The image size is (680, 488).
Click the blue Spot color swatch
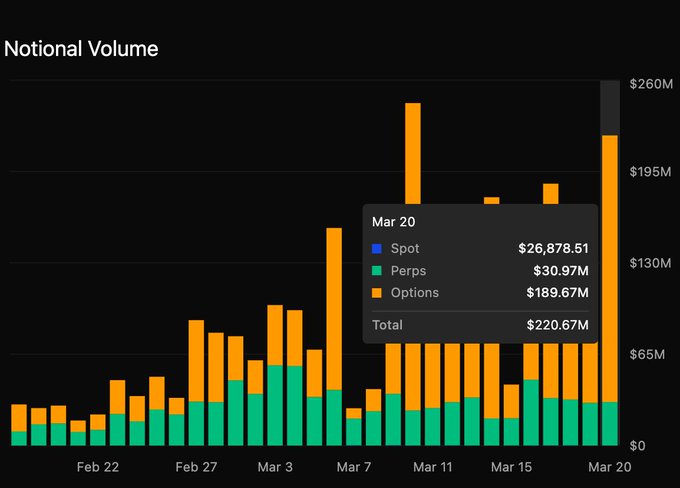click(x=377, y=248)
